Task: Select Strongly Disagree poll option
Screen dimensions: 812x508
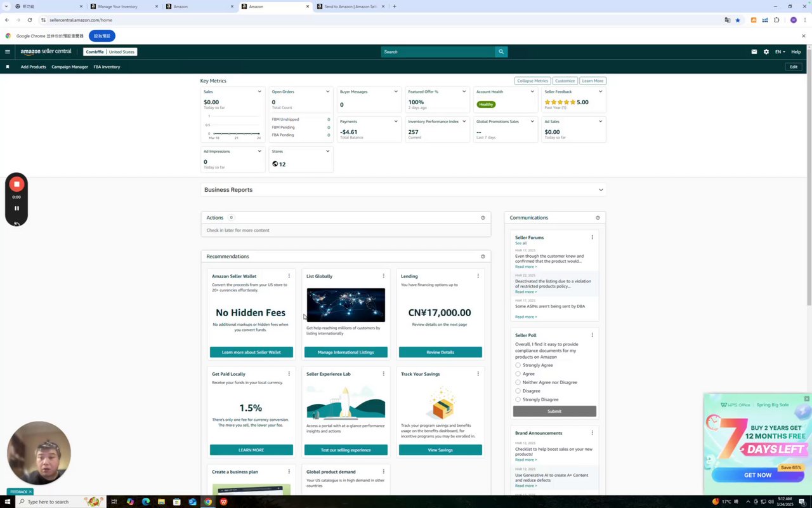Action: [518, 399]
